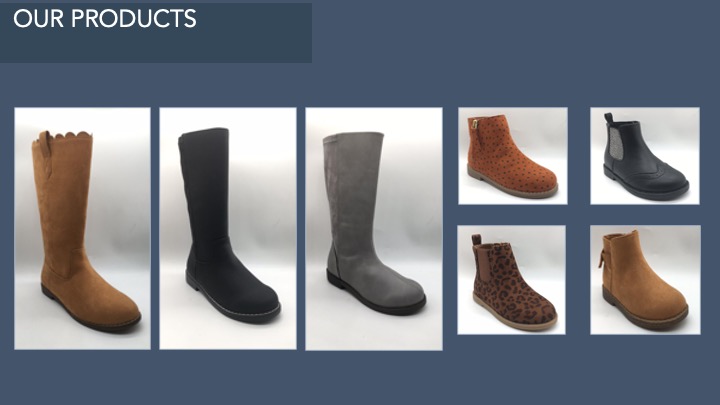Click the OUR PRODUCTS title text
This screenshot has height=405, width=720.
(105, 19)
